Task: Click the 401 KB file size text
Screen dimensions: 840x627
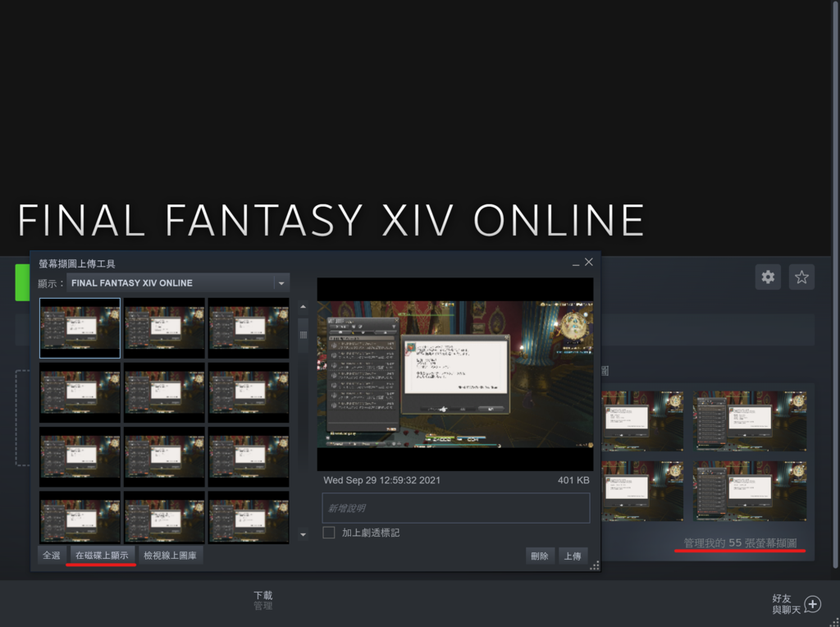Action: pos(573,480)
